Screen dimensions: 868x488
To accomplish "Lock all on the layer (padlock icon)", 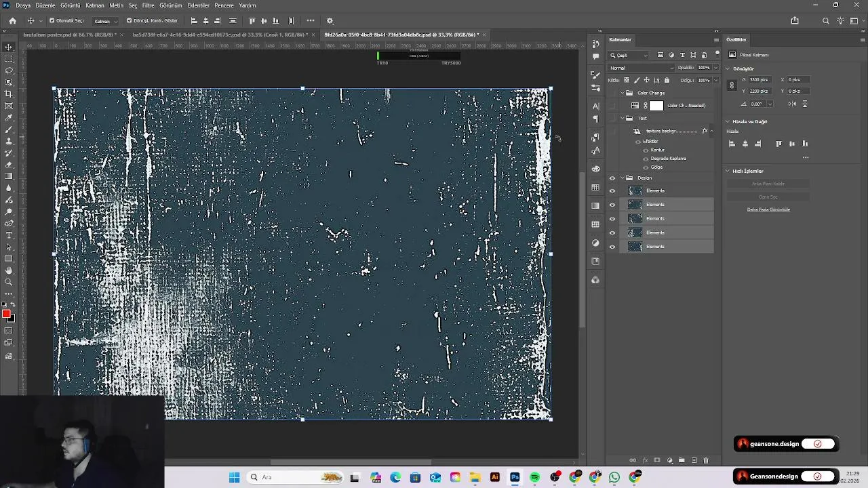I will click(667, 80).
